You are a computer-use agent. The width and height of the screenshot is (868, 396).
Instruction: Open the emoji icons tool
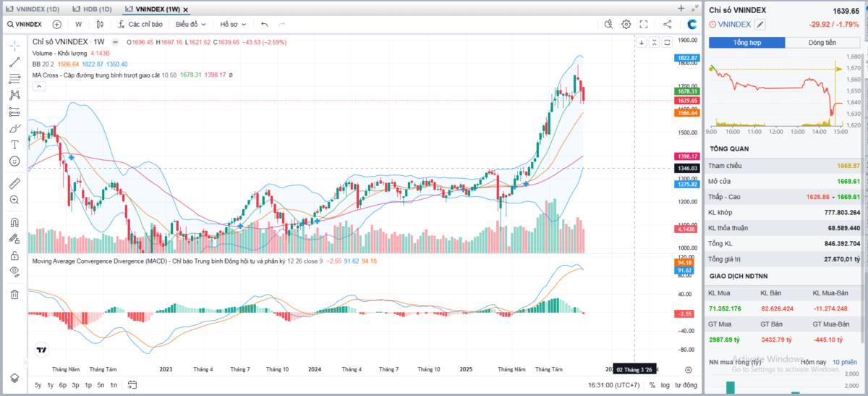pyautogui.click(x=14, y=161)
